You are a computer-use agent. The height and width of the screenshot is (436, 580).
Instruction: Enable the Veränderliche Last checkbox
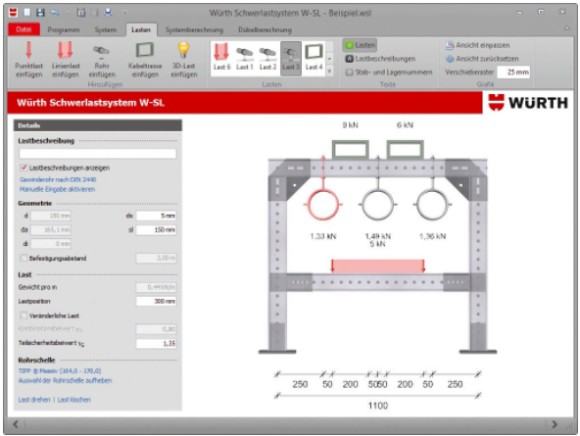tap(24, 315)
